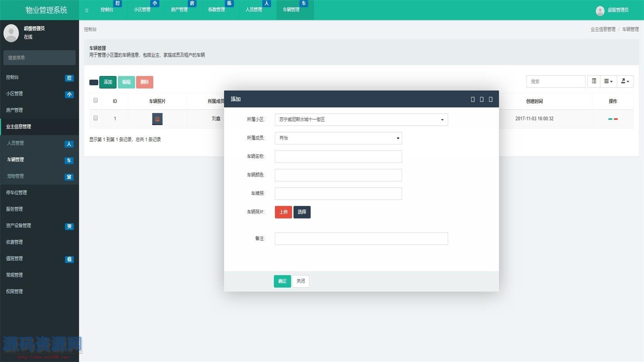The height and width of the screenshot is (362, 644).
Task: Click the vehicle photo thumbnail in row 1
Action: click(x=157, y=119)
